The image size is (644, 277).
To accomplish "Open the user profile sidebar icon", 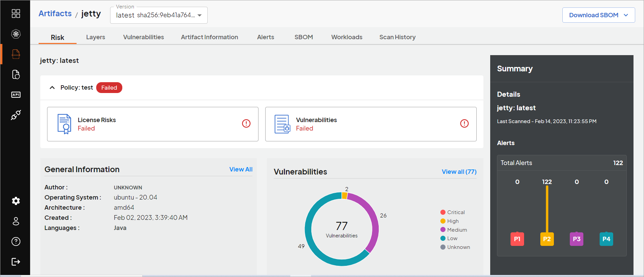I will pos(16,221).
